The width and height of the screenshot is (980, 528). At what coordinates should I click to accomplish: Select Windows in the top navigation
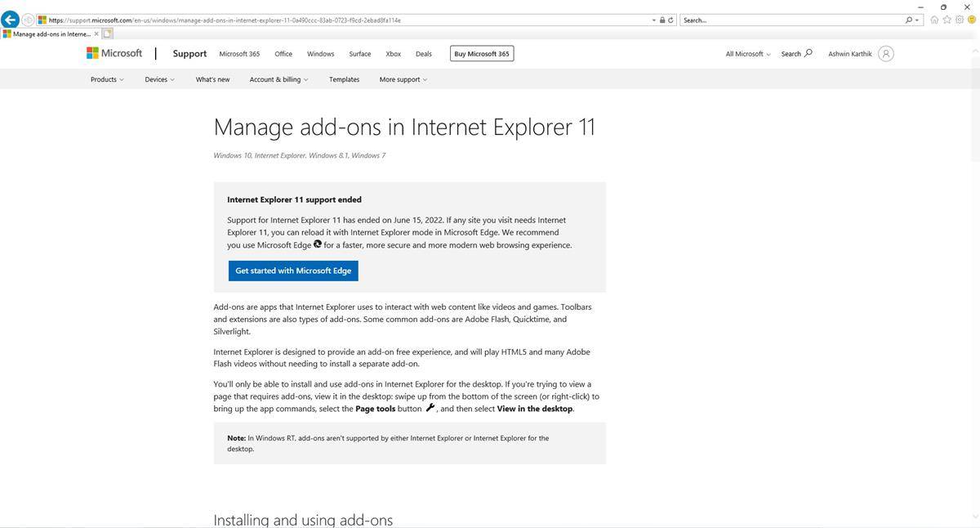pos(320,54)
